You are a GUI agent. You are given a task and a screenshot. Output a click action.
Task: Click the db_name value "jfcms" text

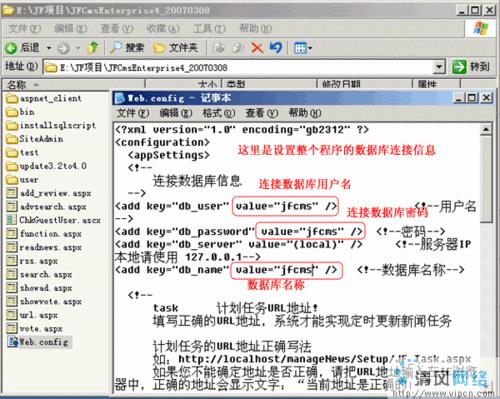coord(296,270)
